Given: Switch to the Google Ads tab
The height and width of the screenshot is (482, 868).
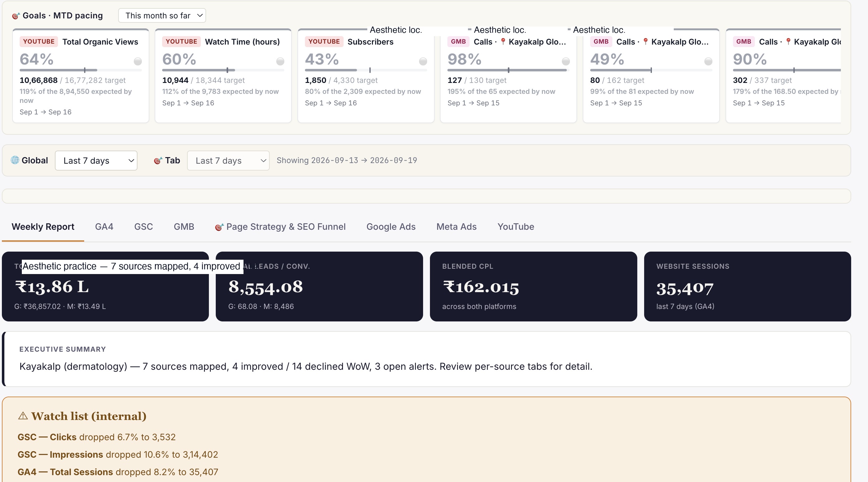Looking at the screenshot, I should pyautogui.click(x=391, y=227).
